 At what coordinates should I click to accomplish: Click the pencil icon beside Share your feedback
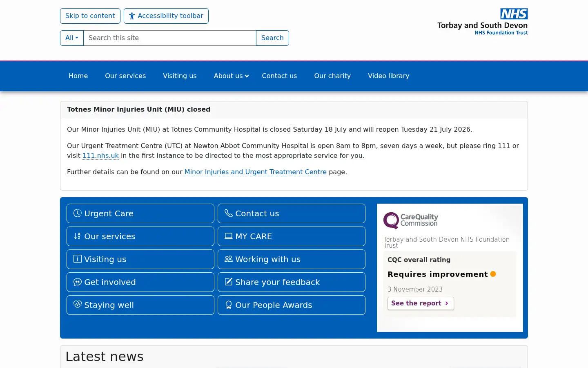(229, 282)
